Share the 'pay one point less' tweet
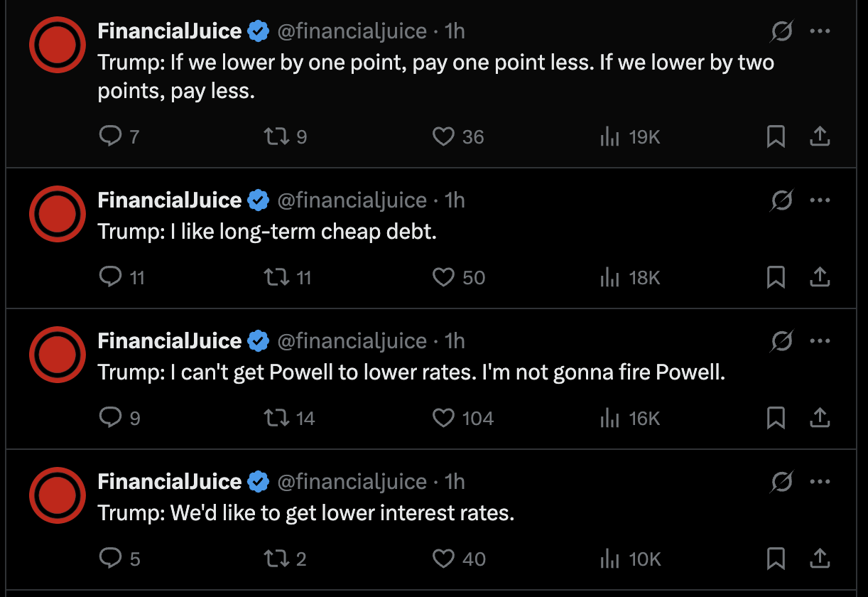Image resolution: width=868 pixels, height=597 pixels. point(820,136)
